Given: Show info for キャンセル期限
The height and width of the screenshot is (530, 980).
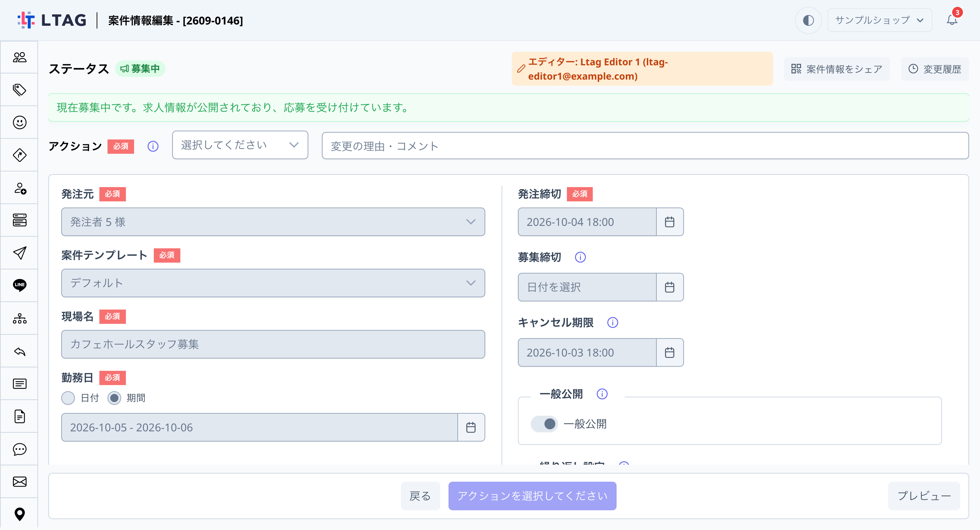Looking at the screenshot, I should (612, 323).
